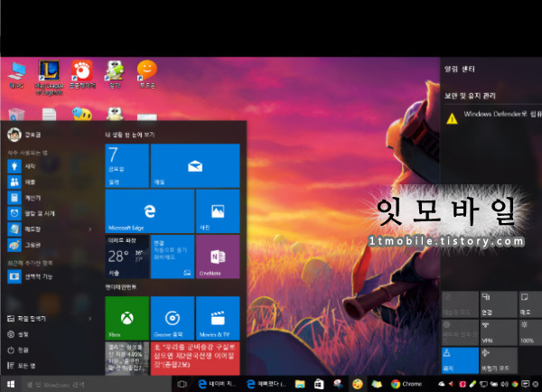
Task: Select the bird with green pill shortcut
Action: point(115,74)
